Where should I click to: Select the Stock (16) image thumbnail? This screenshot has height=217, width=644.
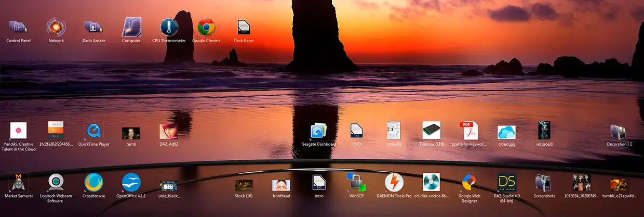click(244, 185)
